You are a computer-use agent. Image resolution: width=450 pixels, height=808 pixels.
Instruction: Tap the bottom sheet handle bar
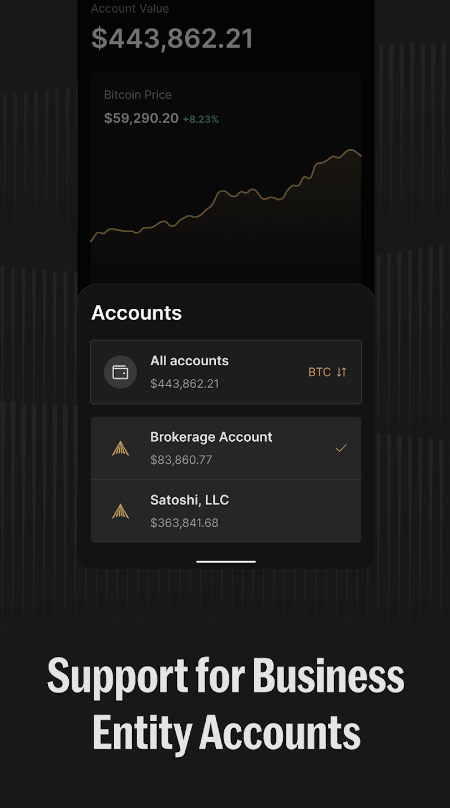[x=226, y=562]
